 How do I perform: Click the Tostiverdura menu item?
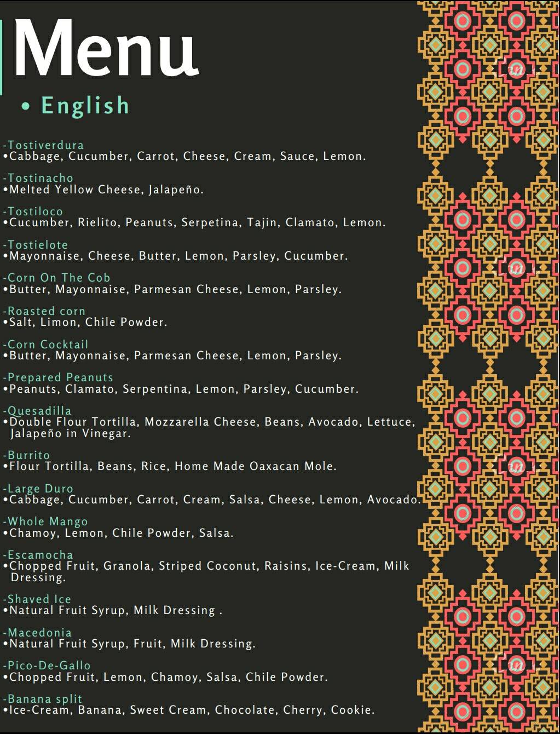pos(45,145)
